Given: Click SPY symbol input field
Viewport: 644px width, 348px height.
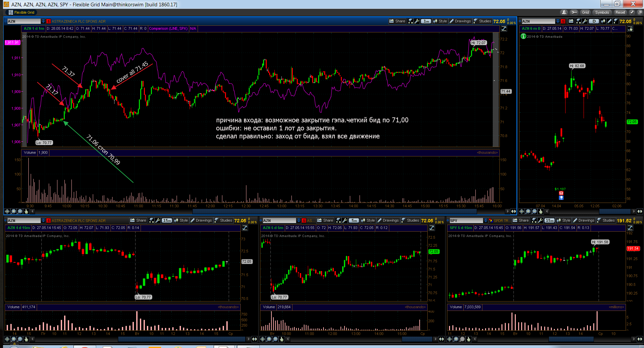Looking at the screenshot, I should (466, 221).
